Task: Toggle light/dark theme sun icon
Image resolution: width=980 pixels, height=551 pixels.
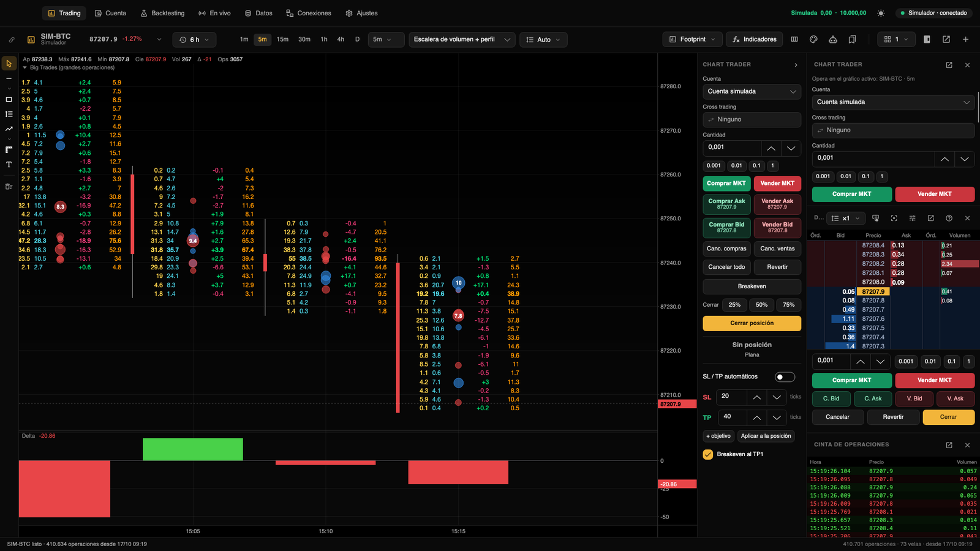Action: pyautogui.click(x=881, y=13)
